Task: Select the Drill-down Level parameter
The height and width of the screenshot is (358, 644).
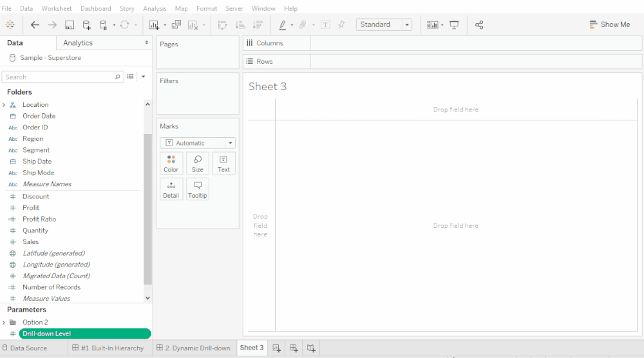Action: 84,334
